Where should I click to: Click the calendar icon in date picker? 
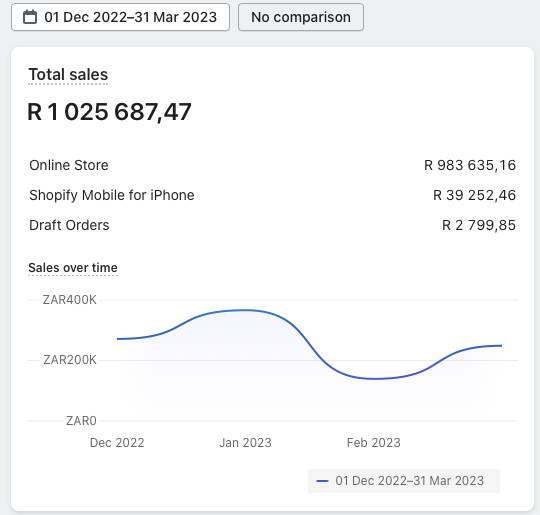coord(30,17)
